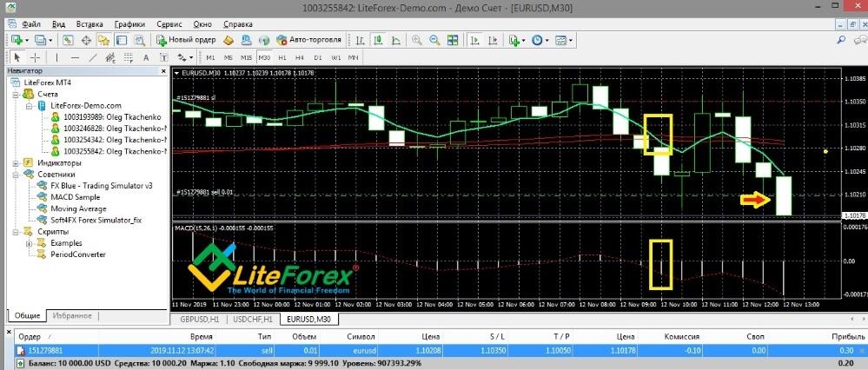The width and height of the screenshot is (868, 370).
Task: Switch to H1 timeframe
Action: pos(282,57)
